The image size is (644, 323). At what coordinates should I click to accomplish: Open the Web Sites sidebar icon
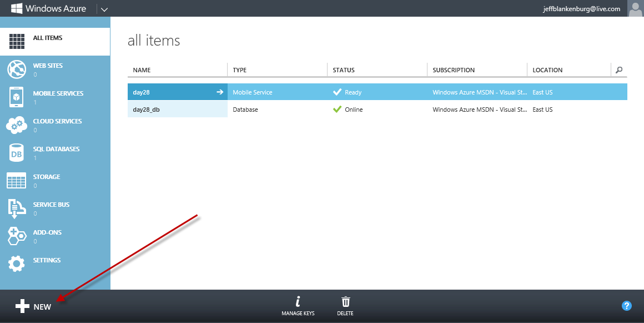tap(17, 69)
